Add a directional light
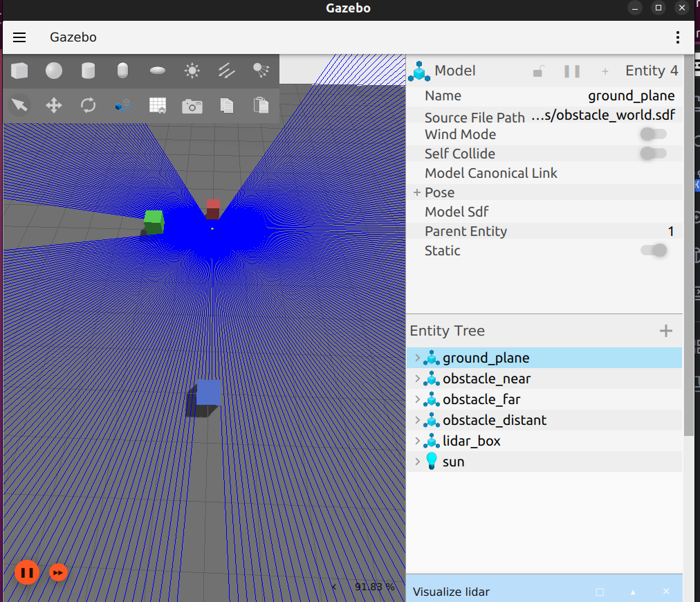Viewport: 700px width, 602px height. click(x=227, y=71)
